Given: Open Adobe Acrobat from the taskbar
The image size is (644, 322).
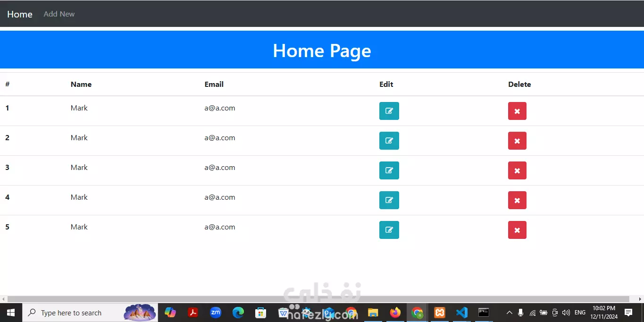Looking at the screenshot, I should pyautogui.click(x=192, y=313).
